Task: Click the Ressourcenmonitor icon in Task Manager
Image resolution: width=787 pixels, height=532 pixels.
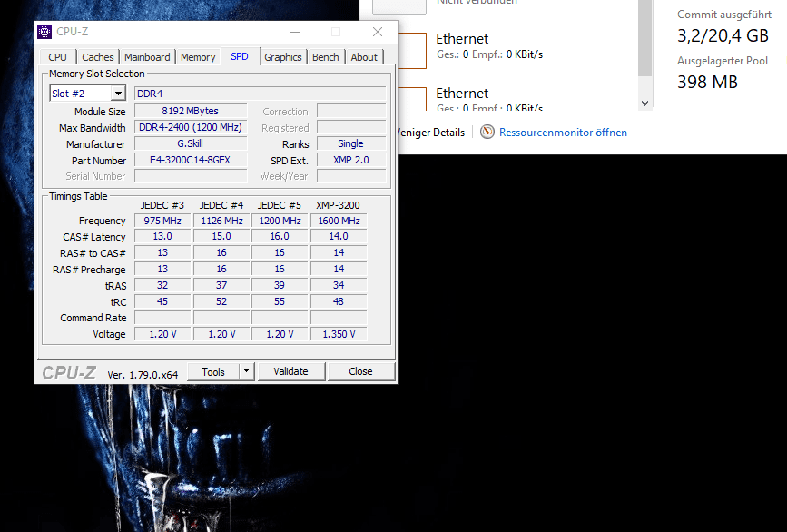Action: click(x=487, y=132)
